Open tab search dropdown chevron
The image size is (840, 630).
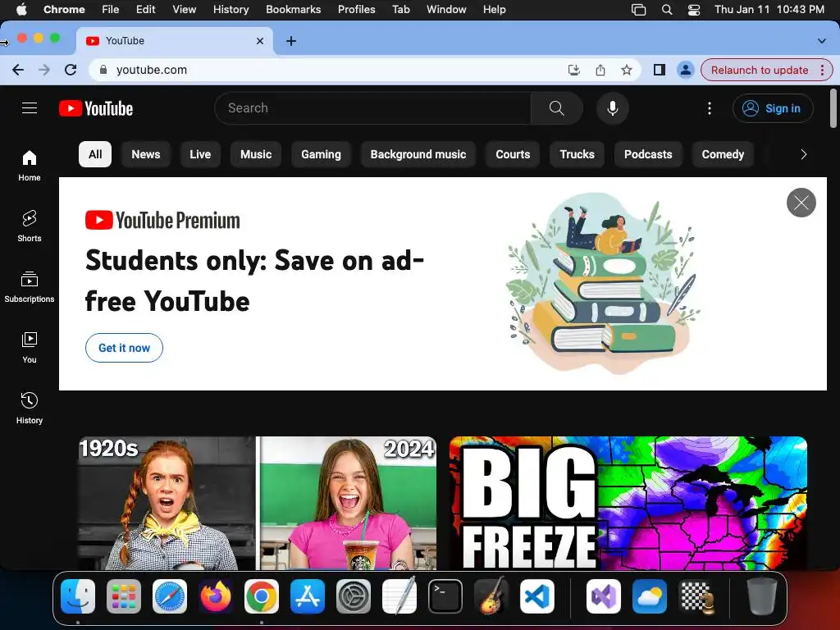point(821,41)
